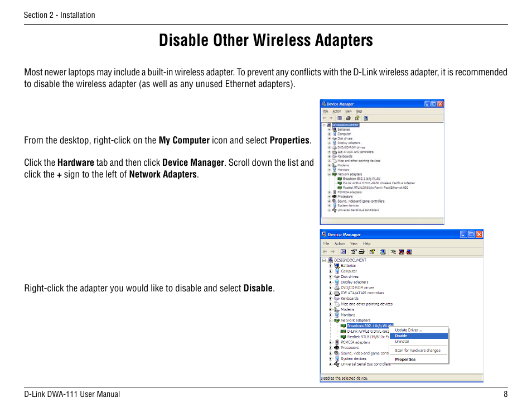Screen dimensions: 532x412
Task: Open Properties icon in lower Device Manager toolbar
Action: [353, 252]
